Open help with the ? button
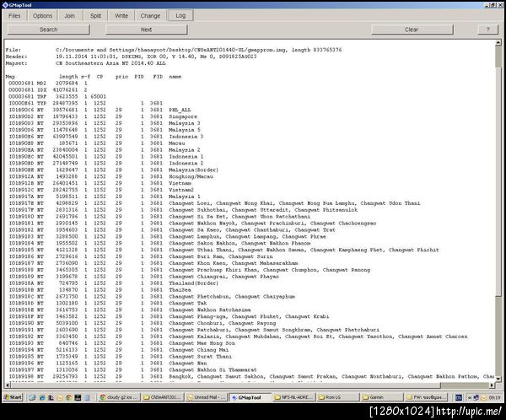This screenshot has height=420, width=506. pyautogui.click(x=488, y=30)
